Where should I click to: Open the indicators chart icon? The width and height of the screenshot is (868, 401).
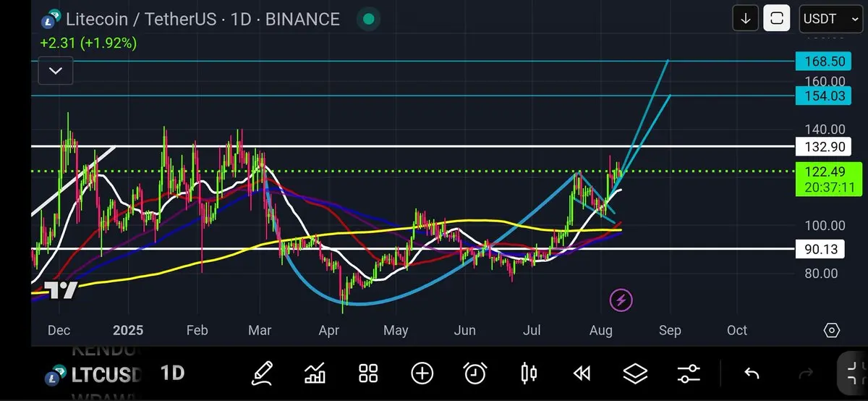point(315,373)
